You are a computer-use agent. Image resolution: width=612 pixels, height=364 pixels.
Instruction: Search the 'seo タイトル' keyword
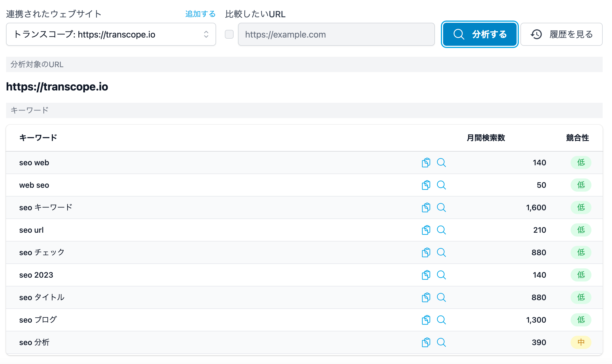pos(441,297)
